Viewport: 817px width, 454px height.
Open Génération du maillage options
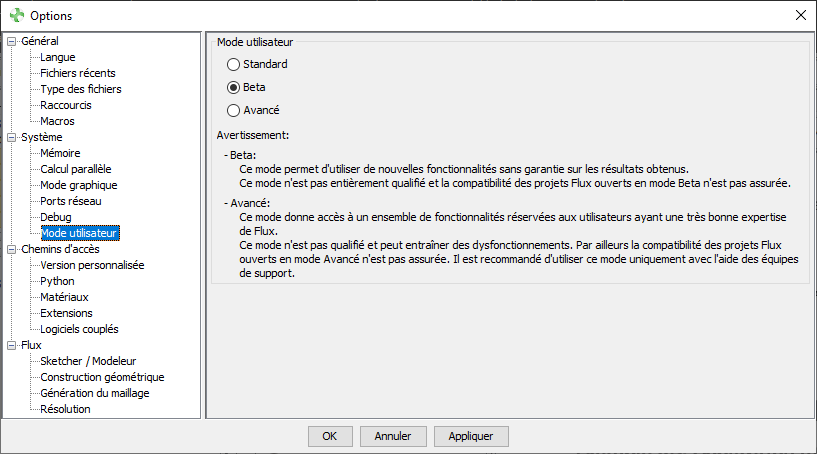pos(94,393)
